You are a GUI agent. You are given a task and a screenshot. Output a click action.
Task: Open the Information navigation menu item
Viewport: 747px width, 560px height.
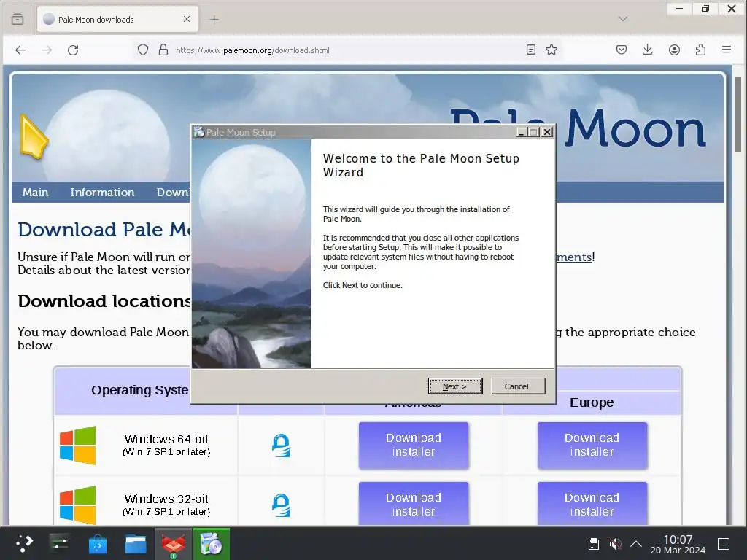coord(102,192)
